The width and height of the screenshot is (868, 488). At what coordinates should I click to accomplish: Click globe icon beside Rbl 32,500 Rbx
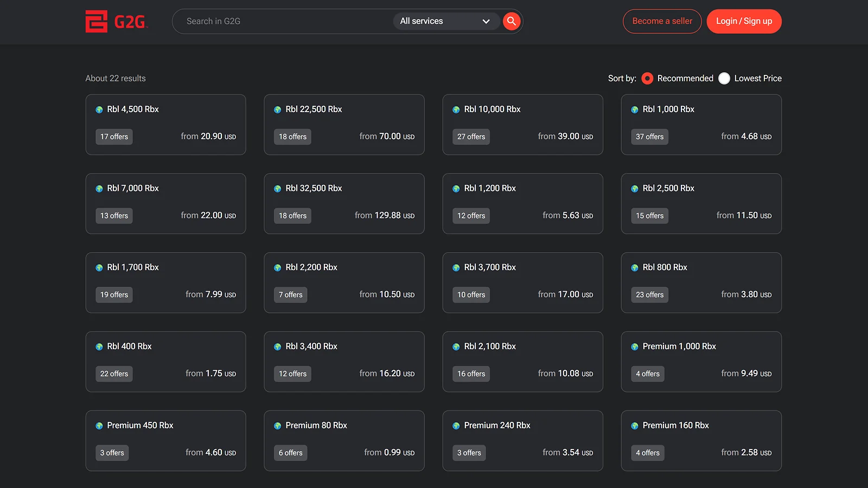(278, 189)
